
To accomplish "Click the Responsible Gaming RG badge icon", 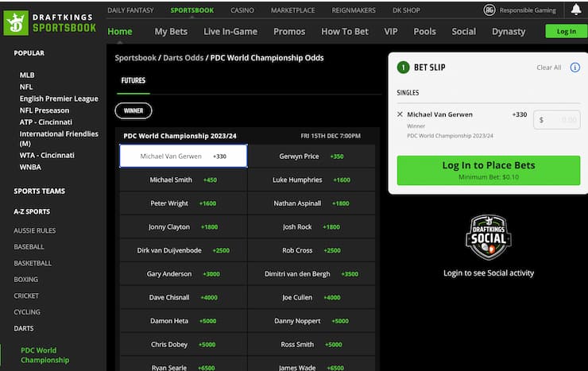I will pyautogui.click(x=489, y=10).
